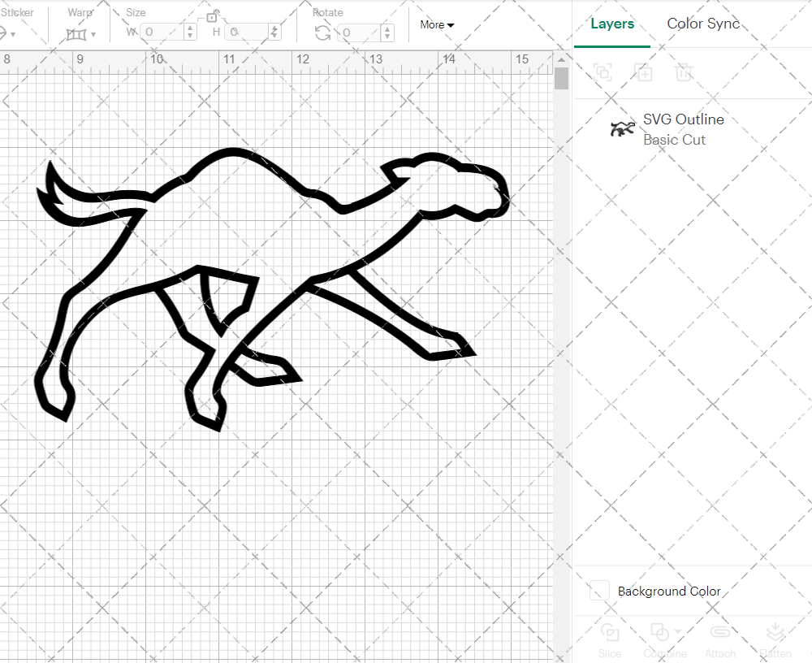Viewport: 812px width, 663px height.
Task: Switch to the Layers tab
Action: coord(612,24)
